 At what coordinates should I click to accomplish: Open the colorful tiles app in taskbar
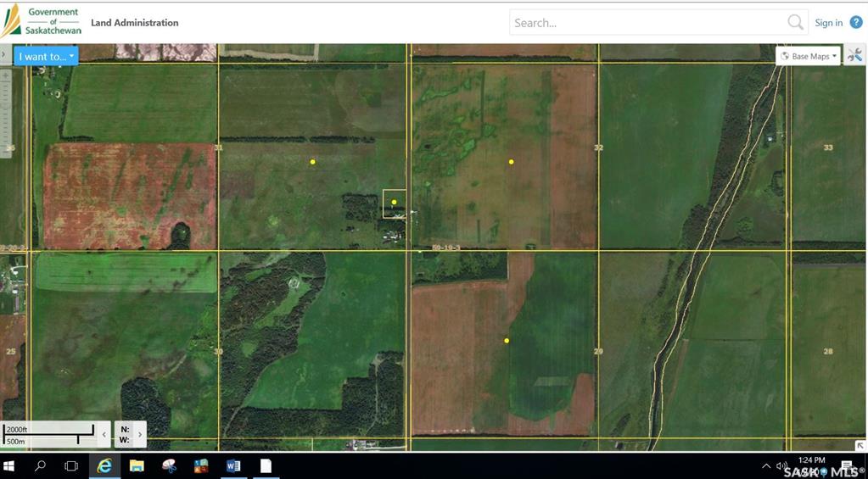click(201, 465)
